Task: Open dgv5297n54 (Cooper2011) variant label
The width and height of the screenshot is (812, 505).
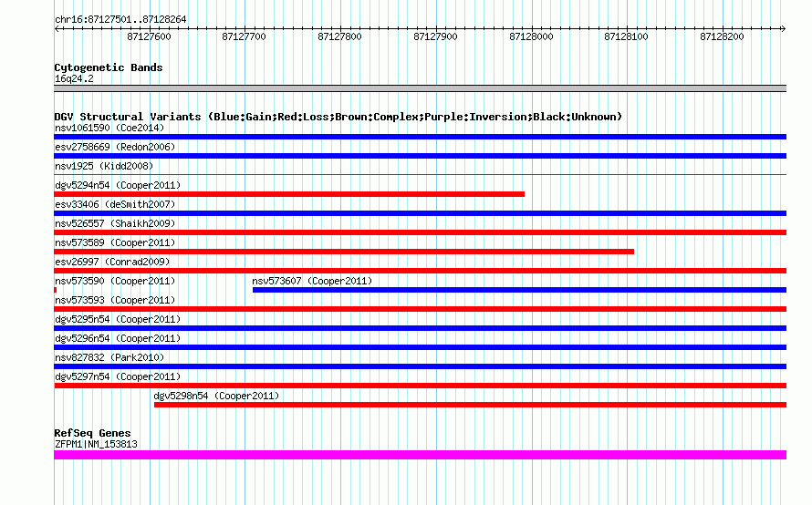Action: click(118, 376)
